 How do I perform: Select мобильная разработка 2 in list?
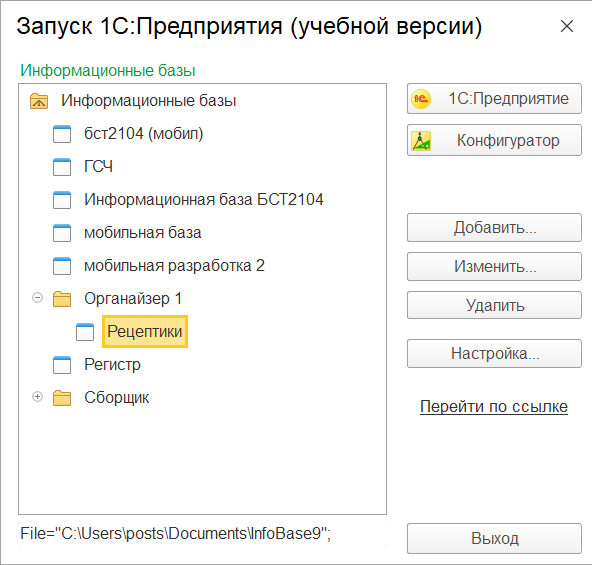[174, 266]
